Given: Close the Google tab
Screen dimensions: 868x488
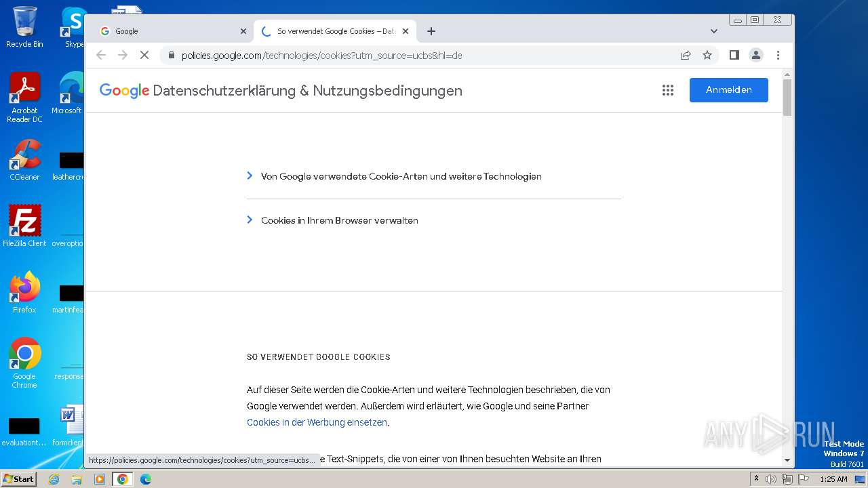Looking at the screenshot, I should [x=243, y=31].
